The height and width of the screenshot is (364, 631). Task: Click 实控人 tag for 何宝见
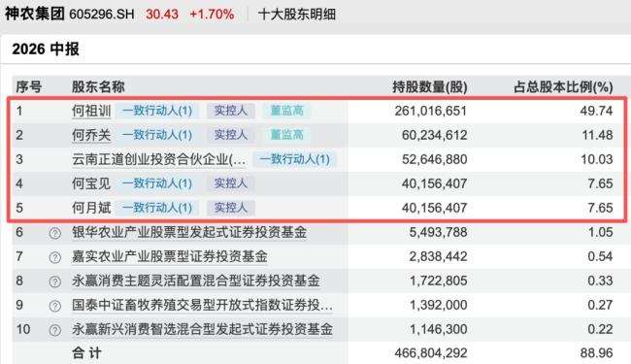[231, 183]
